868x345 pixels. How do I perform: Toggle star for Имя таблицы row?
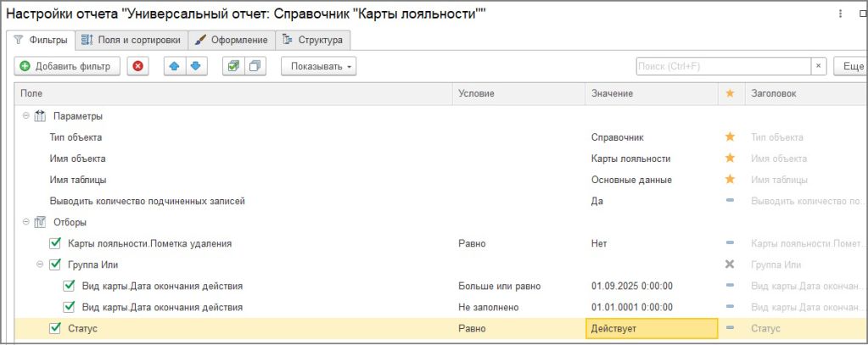730,179
